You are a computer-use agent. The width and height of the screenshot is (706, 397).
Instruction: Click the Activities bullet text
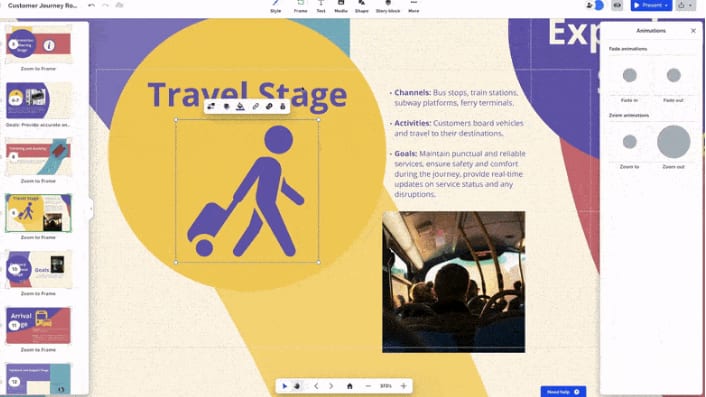tap(458, 128)
